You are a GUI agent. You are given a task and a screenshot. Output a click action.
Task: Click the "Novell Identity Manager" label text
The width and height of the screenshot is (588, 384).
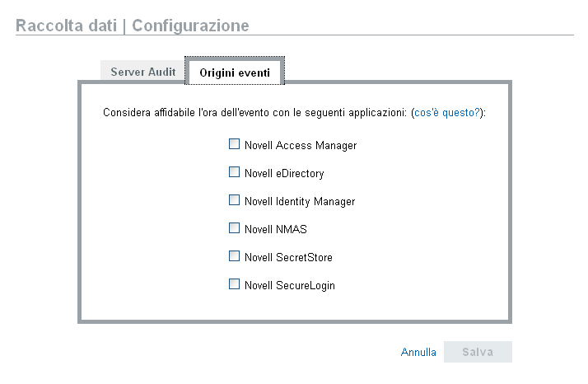pos(300,201)
